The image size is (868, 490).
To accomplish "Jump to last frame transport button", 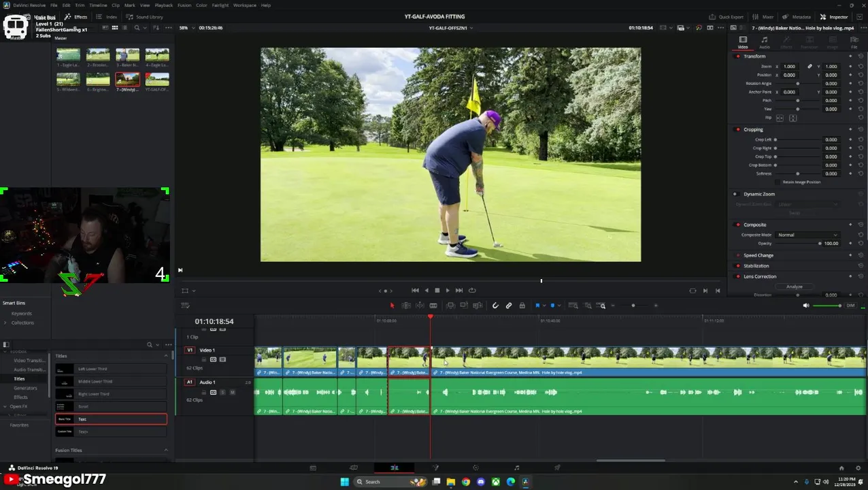I will pyautogui.click(x=459, y=291).
